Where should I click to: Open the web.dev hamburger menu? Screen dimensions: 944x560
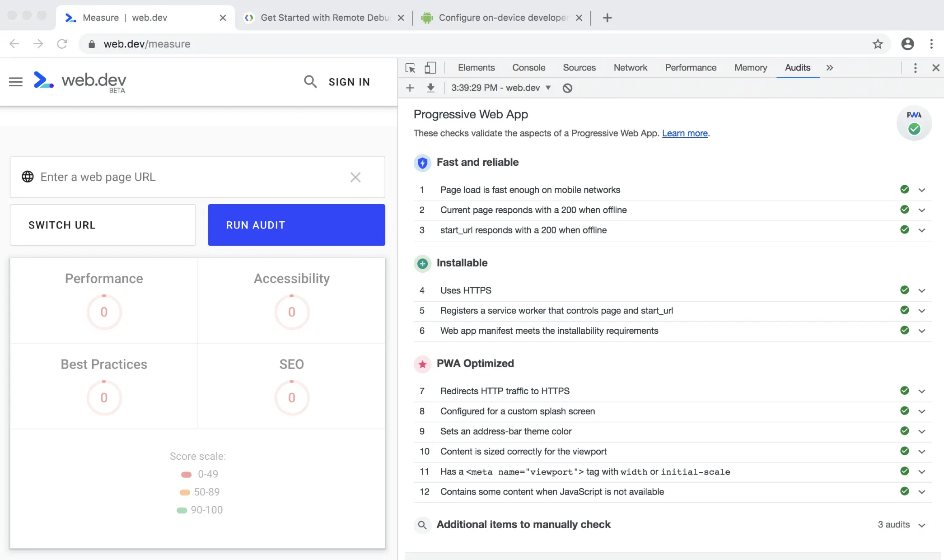[16, 82]
